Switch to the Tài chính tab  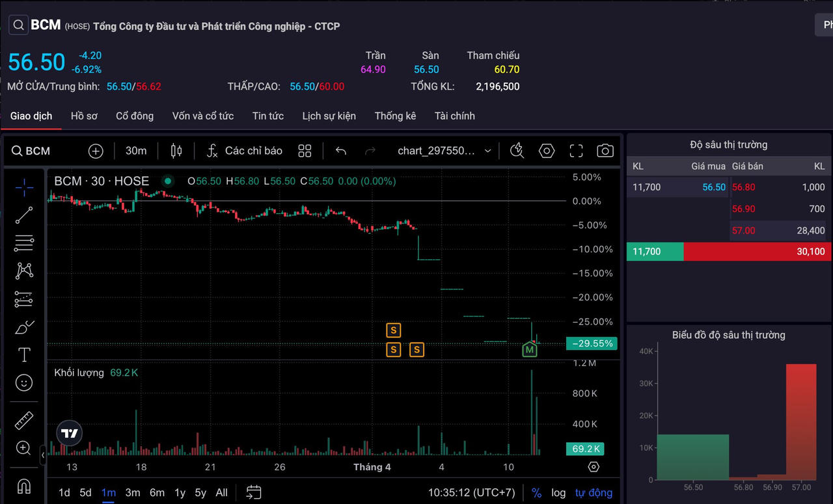454,116
